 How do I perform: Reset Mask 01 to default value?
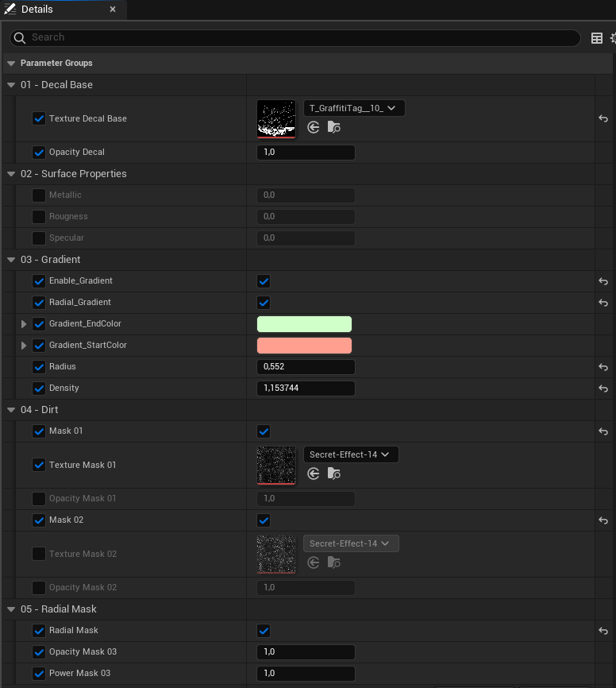pyautogui.click(x=603, y=431)
